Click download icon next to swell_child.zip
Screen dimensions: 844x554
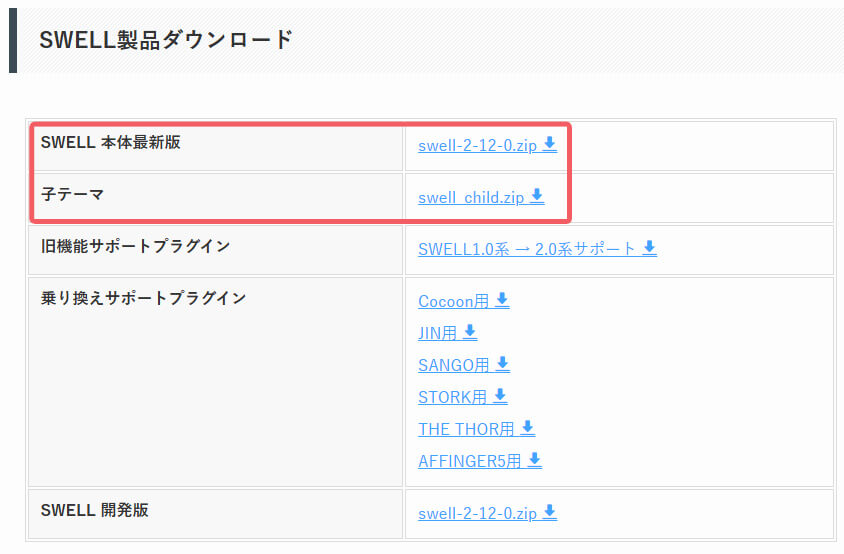click(x=537, y=196)
